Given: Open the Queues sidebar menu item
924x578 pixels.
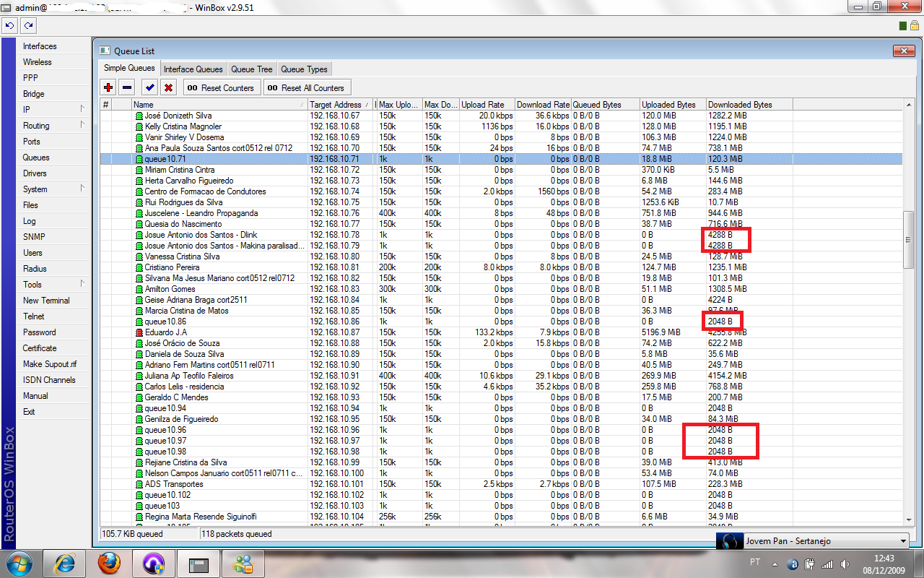Looking at the screenshot, I should tap(36, 158).
